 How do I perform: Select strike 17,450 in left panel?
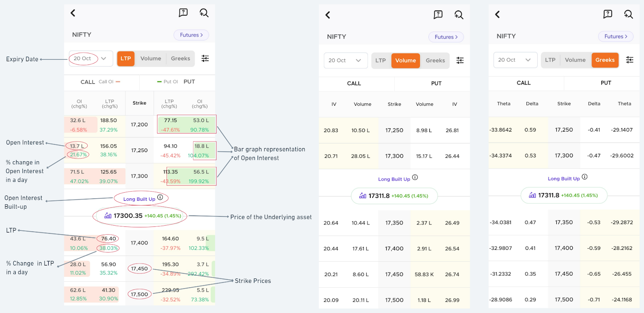click(139, 269)
